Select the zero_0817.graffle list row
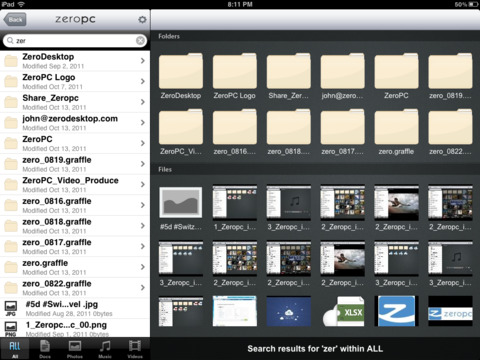 [75, 246]
